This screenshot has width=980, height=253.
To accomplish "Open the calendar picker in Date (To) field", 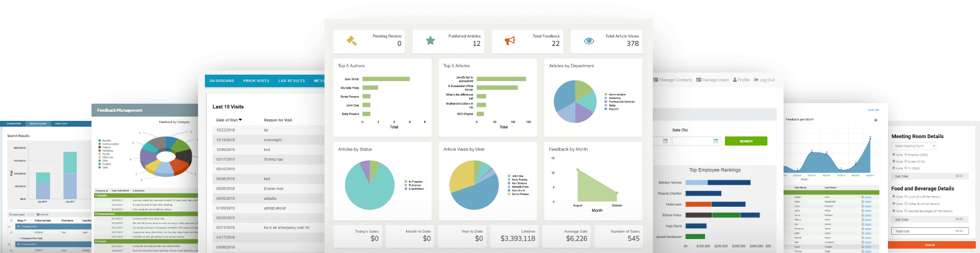I will [716, 141].
